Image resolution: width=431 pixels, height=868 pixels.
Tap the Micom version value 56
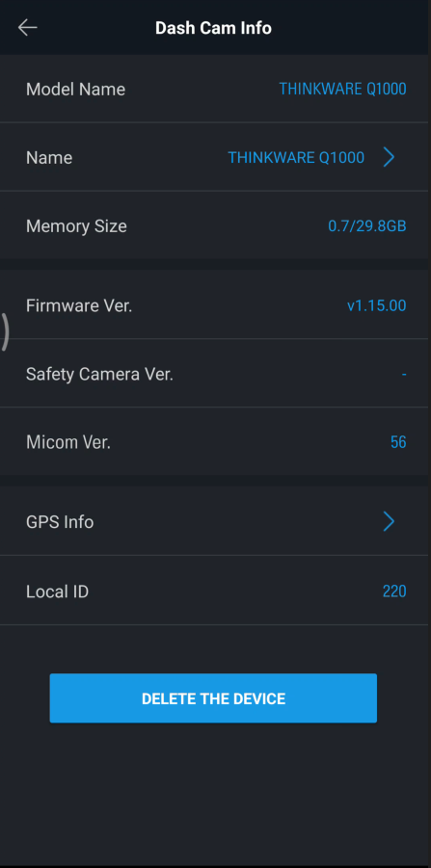coord(398,442)
